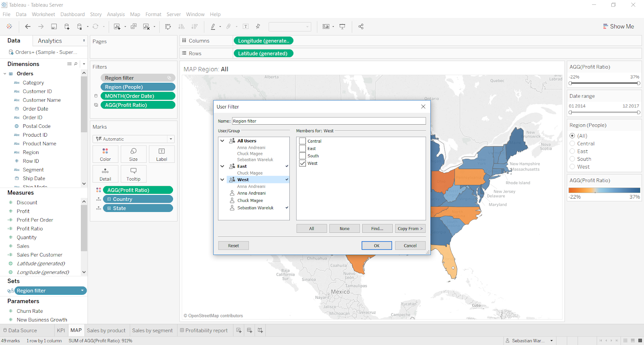The image size is (644, 345).
Task: Click the Swap rows and columns icon
Action: point(168,27)
